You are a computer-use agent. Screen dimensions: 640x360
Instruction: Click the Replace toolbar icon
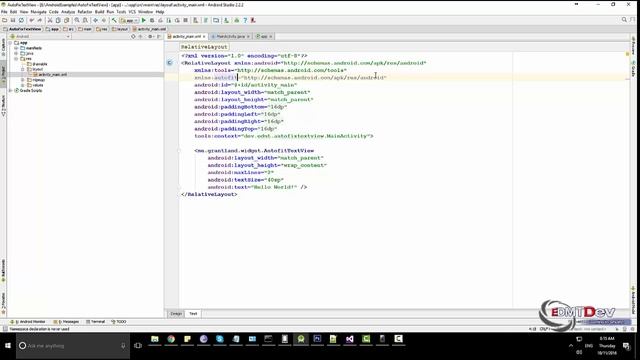pos(85,20)
